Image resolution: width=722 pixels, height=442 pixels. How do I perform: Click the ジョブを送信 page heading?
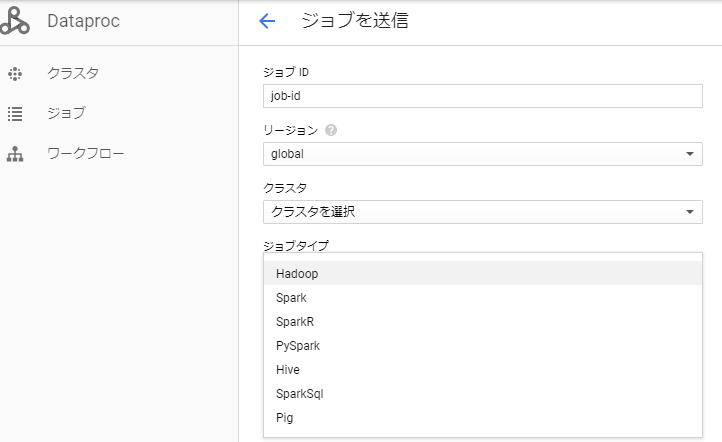[x=355, y=20]
